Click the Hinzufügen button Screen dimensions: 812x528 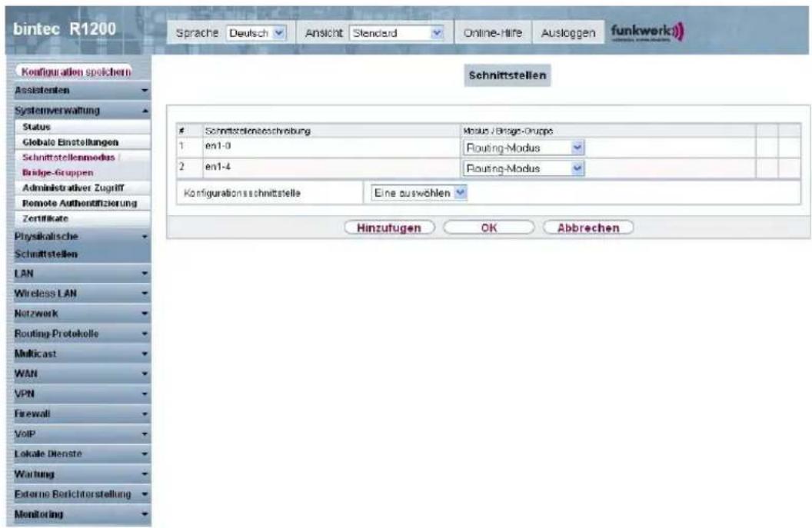pos(389,227)
